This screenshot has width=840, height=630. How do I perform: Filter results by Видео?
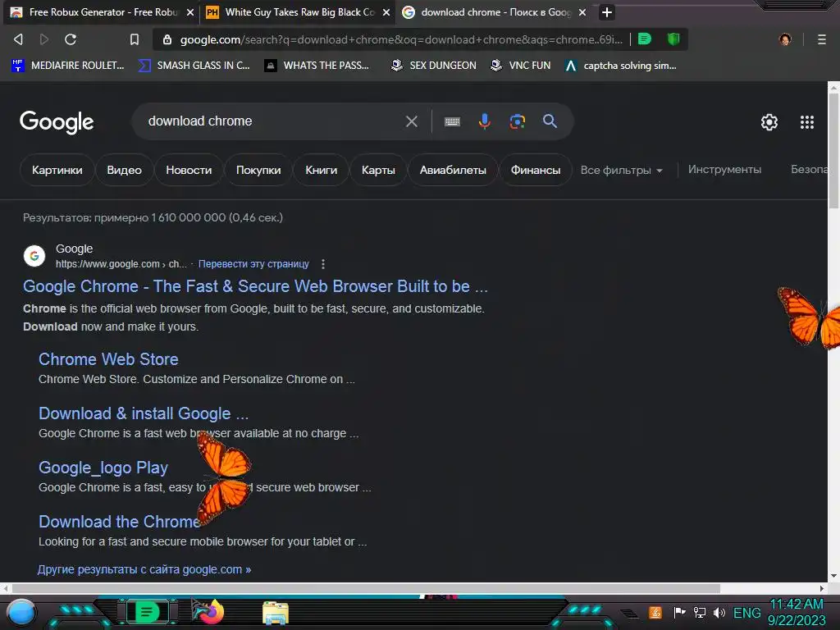(125, 170)
